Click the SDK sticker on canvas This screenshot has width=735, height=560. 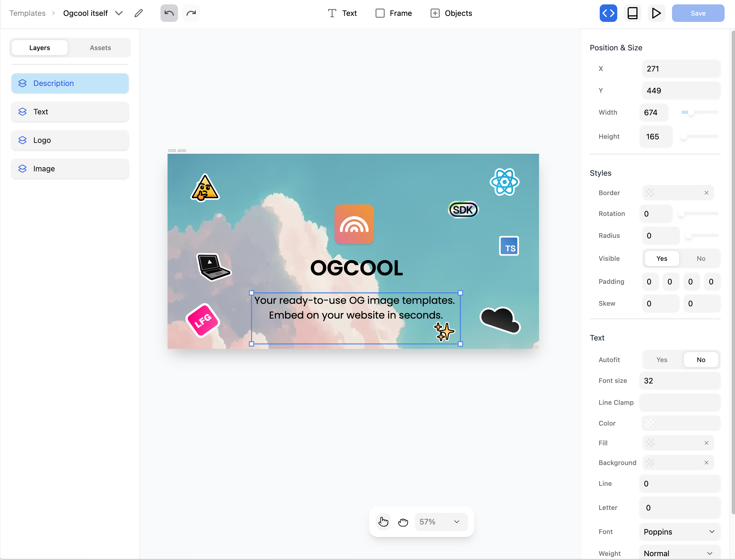(463, 210)
